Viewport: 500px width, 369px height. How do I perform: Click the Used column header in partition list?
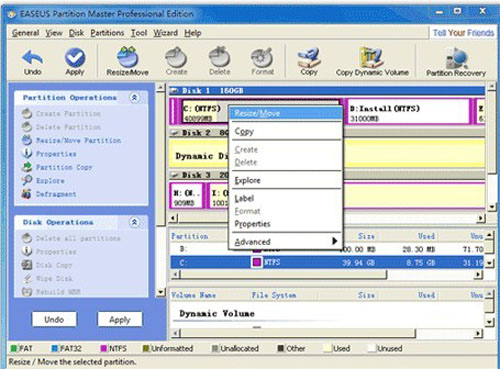[426, 236]
